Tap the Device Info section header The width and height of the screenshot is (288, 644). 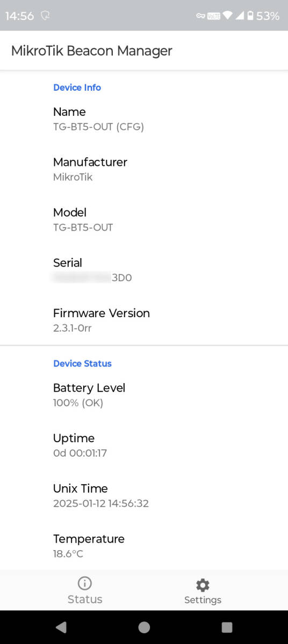(77, 87)
